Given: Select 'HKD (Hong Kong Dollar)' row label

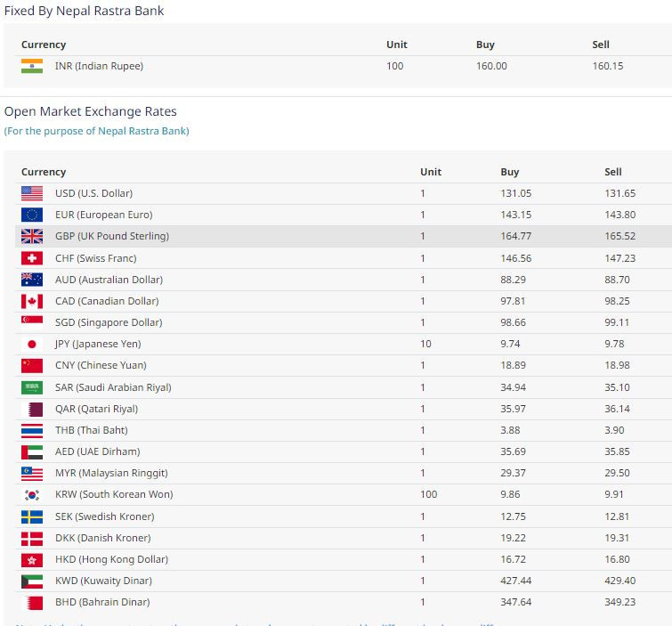Looking at the screenshot, I should (111, 559).
